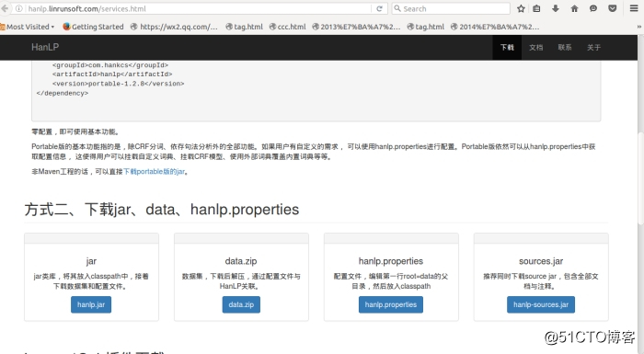644x354 pixels.
Task: Click the browser back arrow button
Action: coord(5,8)
